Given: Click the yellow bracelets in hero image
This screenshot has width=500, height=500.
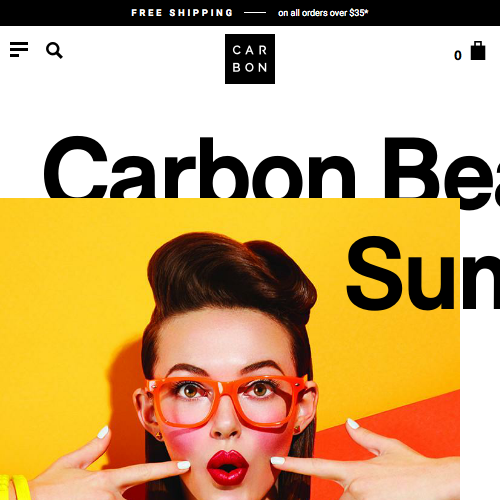Looking at the screenshot, I should [15, 487].
